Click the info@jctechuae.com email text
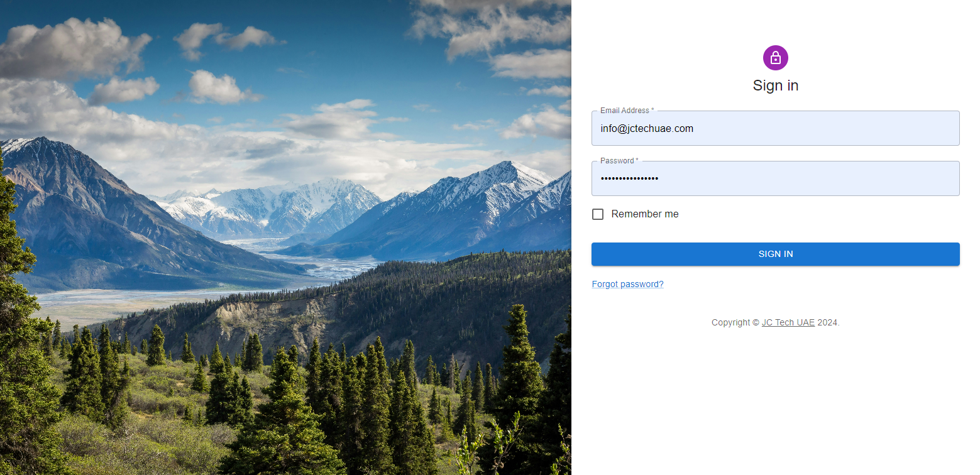The height and width of the screenshot is (475, 980). [646, 129]
